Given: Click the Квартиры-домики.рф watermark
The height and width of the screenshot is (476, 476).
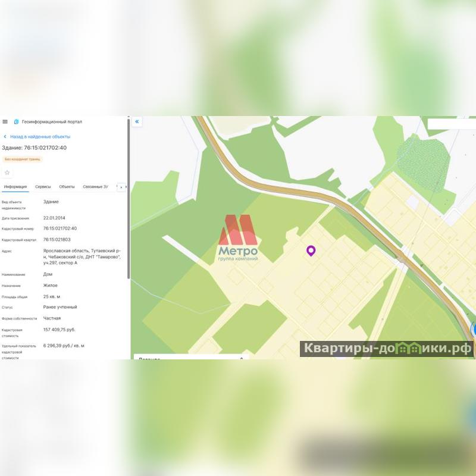Looking at the screenshot, I should (387, 349).
